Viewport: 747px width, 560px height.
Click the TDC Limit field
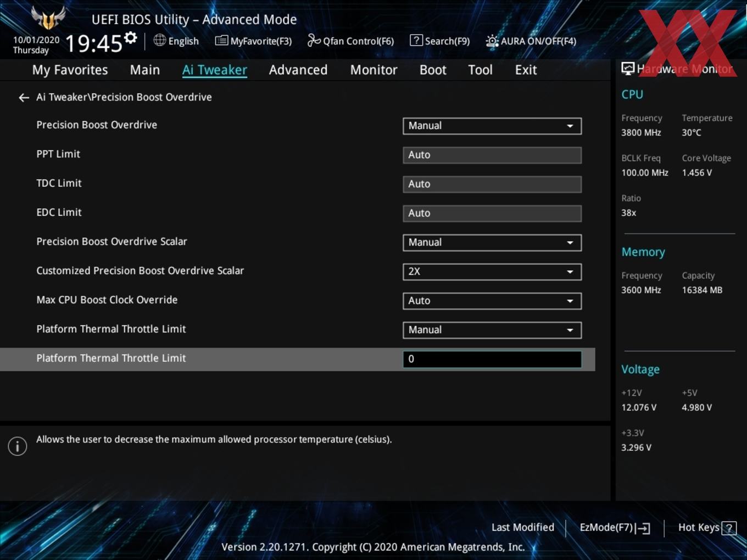click(x=492, y=184)
